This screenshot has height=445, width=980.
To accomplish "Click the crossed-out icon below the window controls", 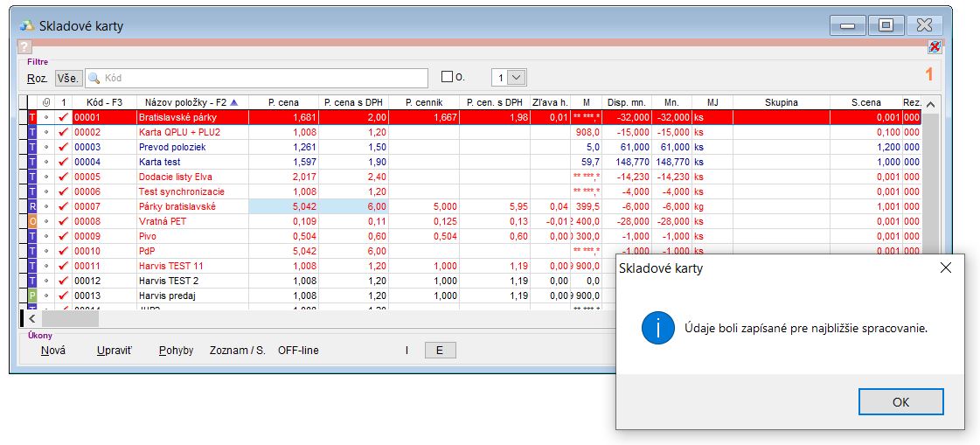I will (934, 46).
